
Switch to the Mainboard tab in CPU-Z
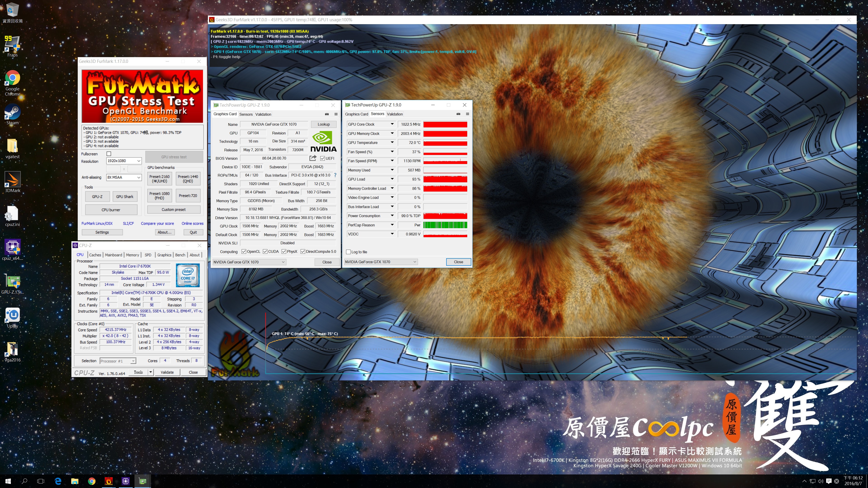click(x=113, y=255)
